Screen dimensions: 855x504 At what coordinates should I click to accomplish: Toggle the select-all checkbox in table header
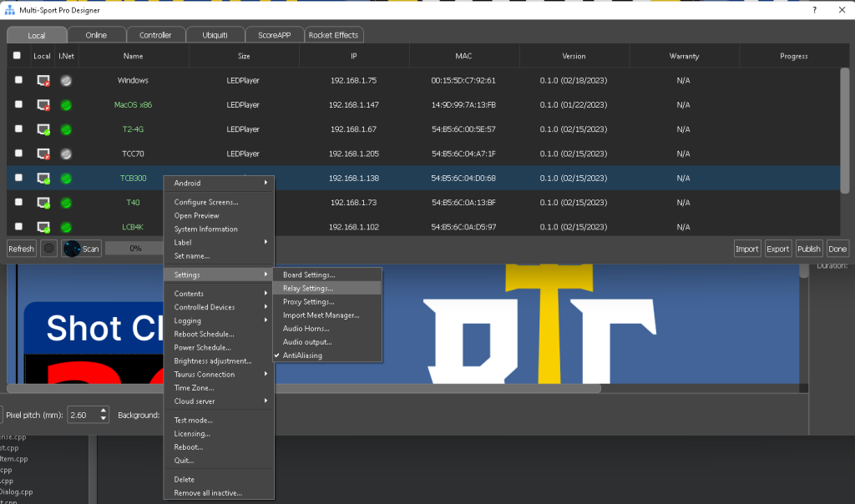click(x=17, y=56)
